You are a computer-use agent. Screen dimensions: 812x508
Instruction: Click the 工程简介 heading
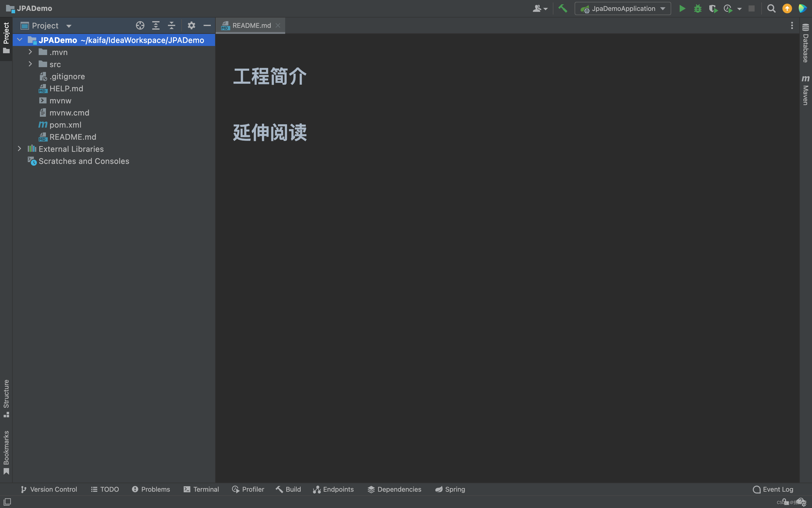click(270, 76)
